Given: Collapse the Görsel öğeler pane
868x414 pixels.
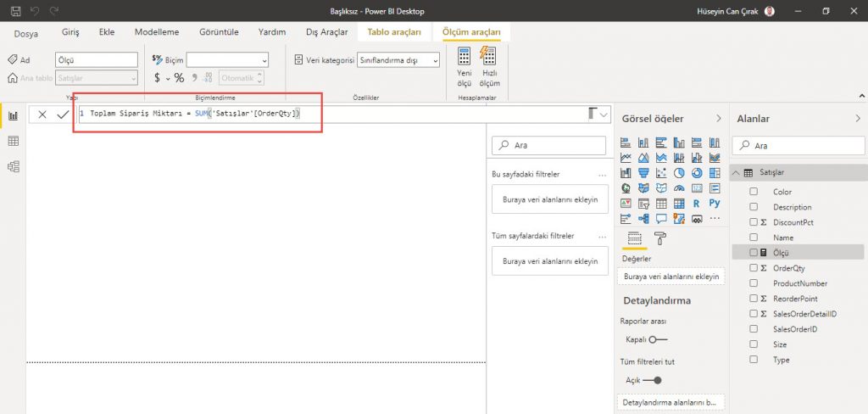Looking at the screenshot, I should coord(719,118).
